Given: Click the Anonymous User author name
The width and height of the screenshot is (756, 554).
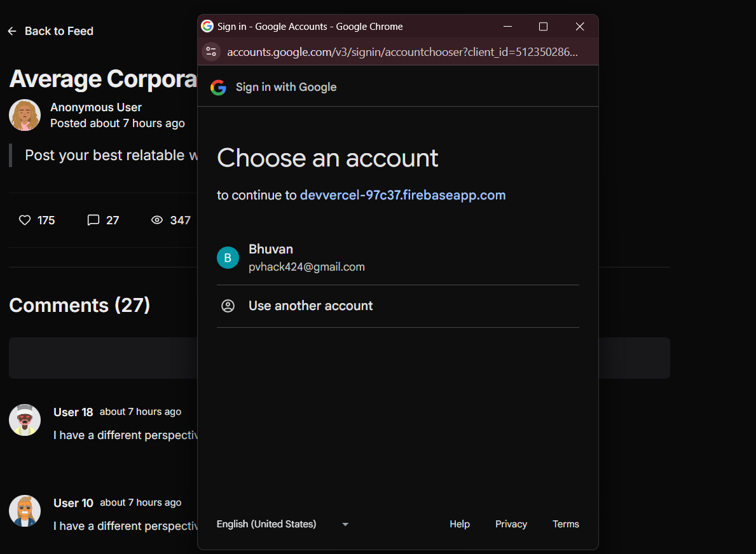Looking at the screenshot, I should [x=96, y=107].
